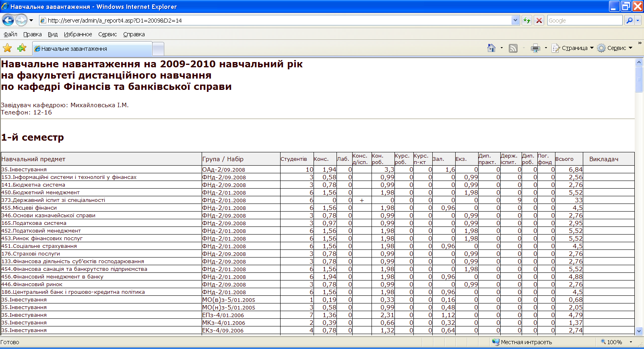Click the address bar URL field
644x349 pixels.
(x=275, y=20)
